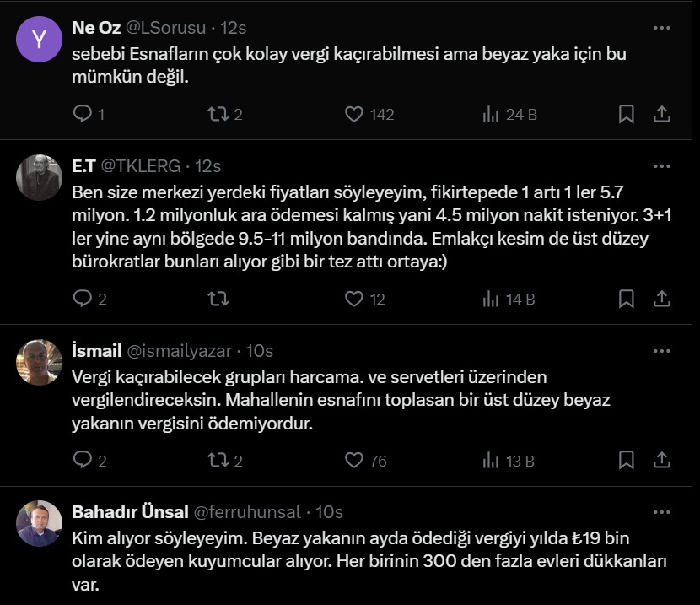Screen dimensions: 700x605
Task: Open more options on Bahadır Ünsal's tweet
Action: [663, 512]
